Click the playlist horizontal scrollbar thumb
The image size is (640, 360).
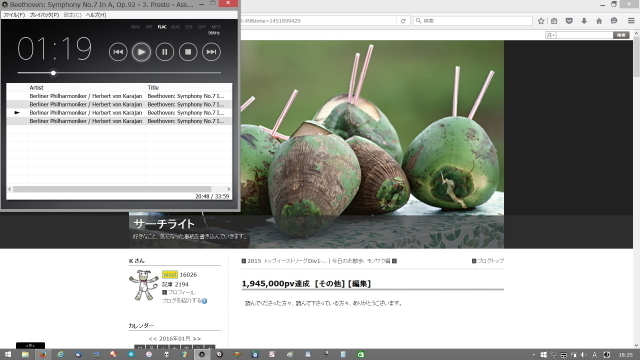[x=112, y=189]
